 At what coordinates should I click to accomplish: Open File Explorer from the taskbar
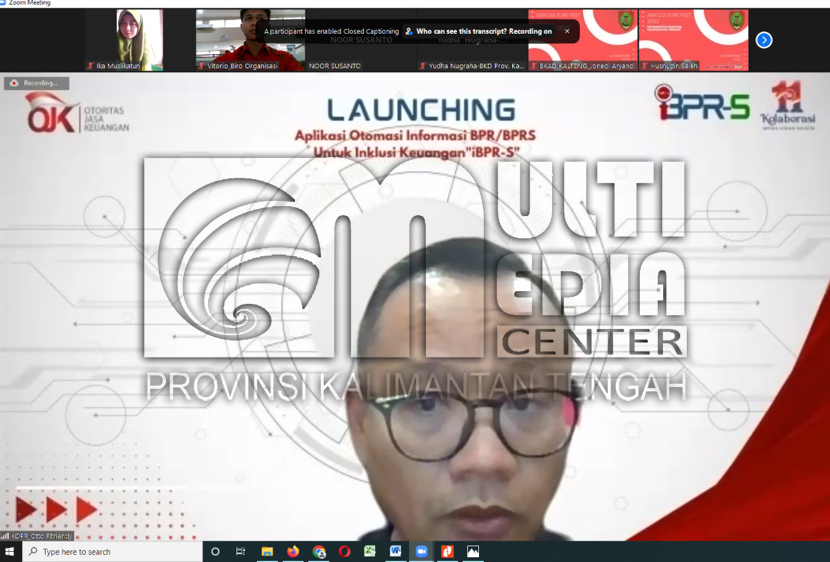(x=267, y=551)
